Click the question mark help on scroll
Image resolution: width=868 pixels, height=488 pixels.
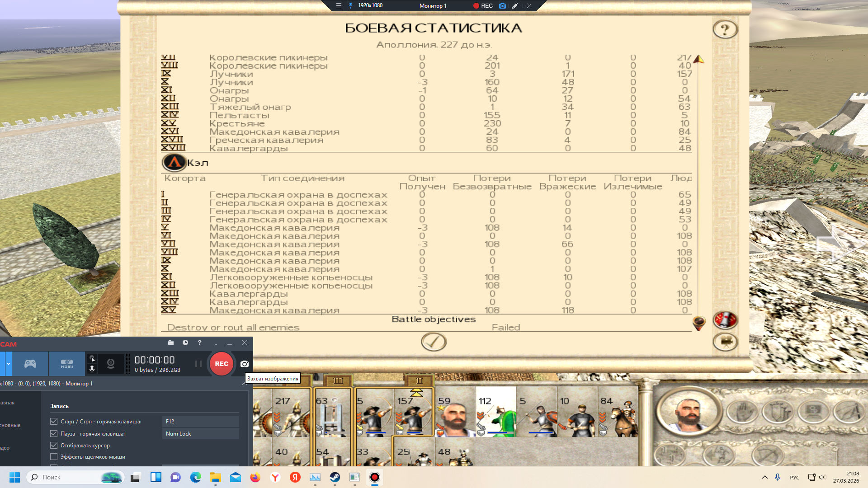coord(725,29)
